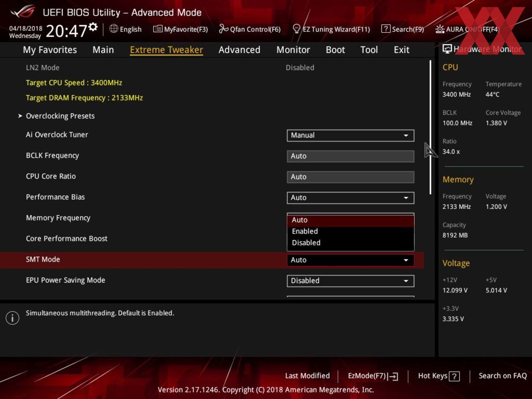This screenshot has height=399, width=532.
Task: Select the LN2 Mode row
Action: tap(211, 68)
